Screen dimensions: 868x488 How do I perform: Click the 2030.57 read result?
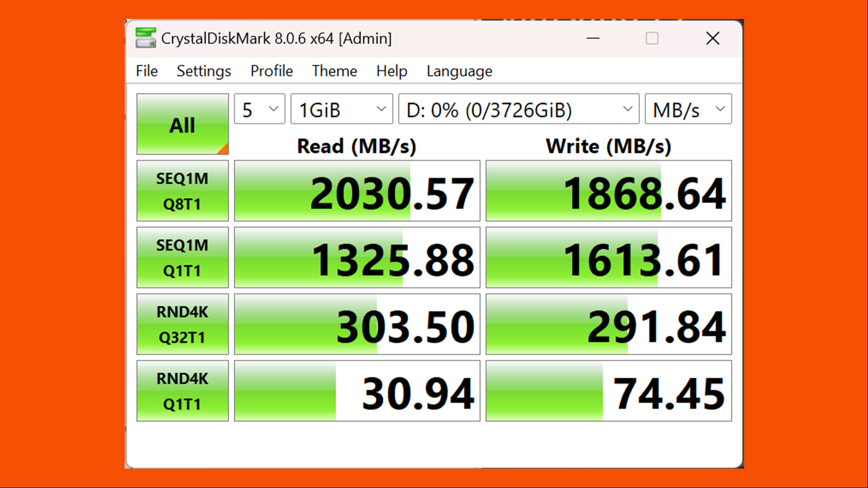357,191
